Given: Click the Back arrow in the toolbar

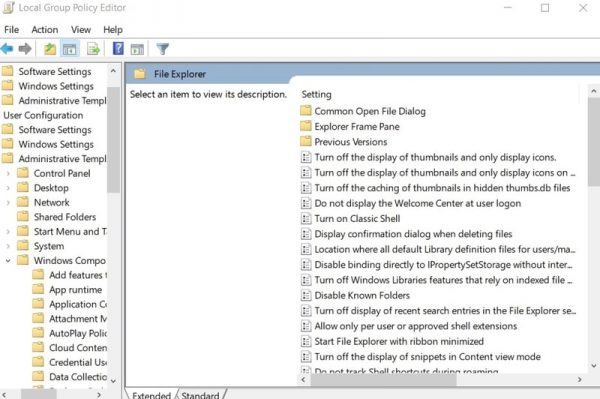Looking at the screenshot, I should click(7, 49).
